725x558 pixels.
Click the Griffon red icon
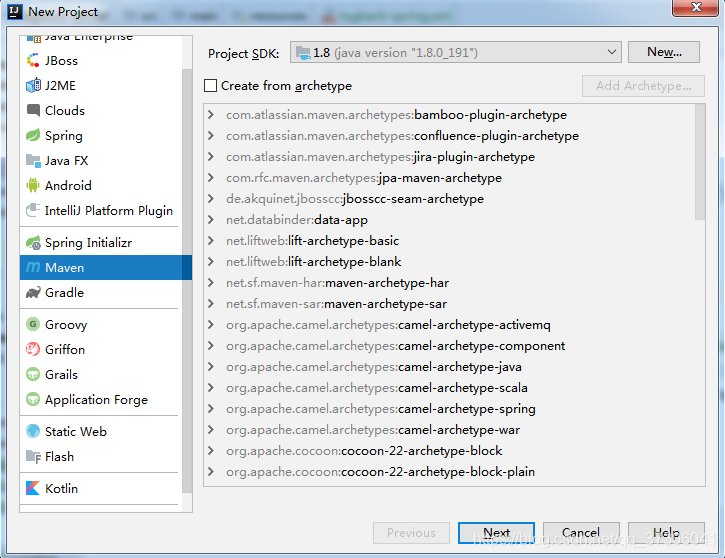point(33,349)
